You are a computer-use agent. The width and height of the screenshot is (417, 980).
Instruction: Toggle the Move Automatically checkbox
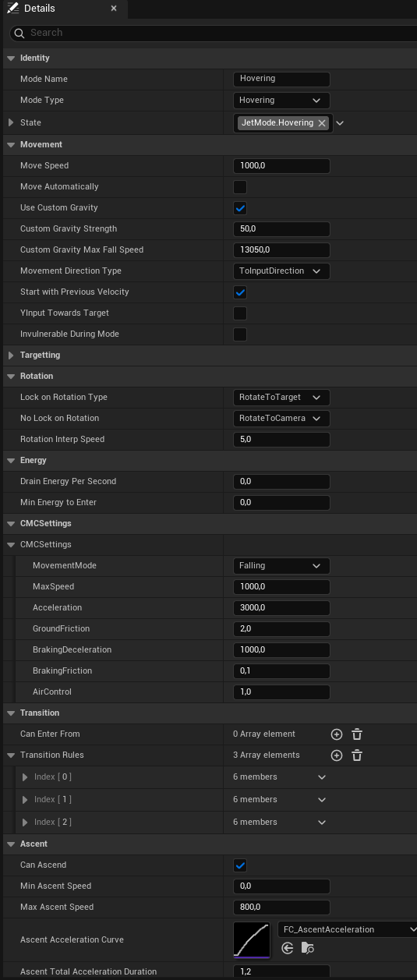click(x=240, y=187)
